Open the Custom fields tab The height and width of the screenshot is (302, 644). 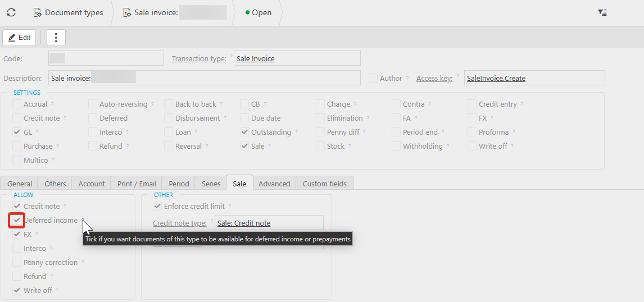[324, 184]
